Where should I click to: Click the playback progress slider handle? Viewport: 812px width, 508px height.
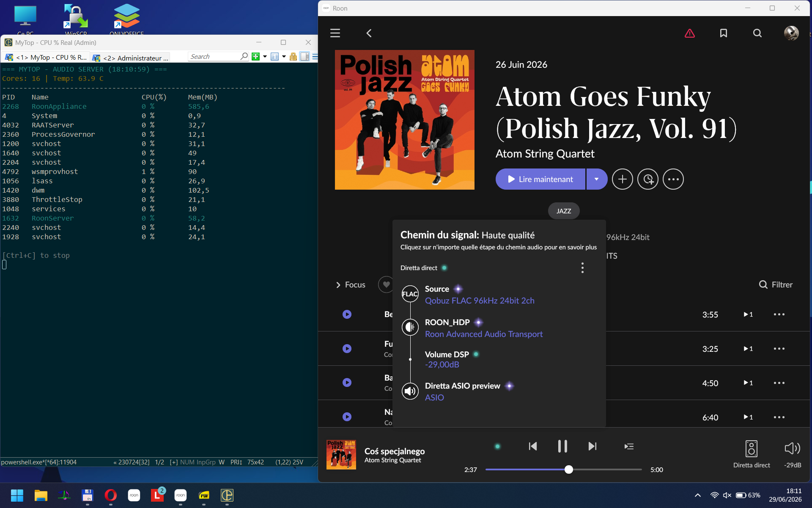point(569,469)
